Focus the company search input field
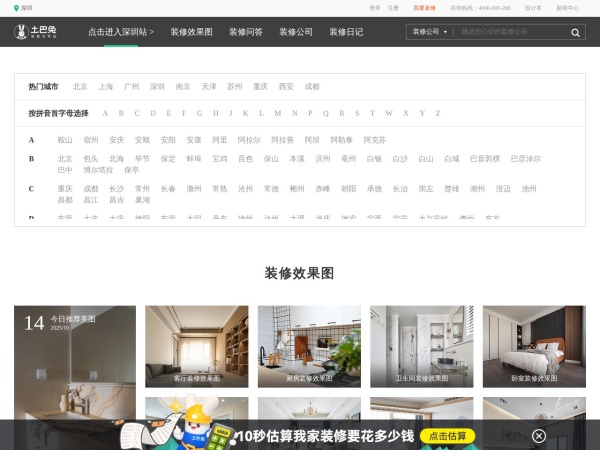The height and width of the screenshot is (450, 600). click(x=510, y=32)
